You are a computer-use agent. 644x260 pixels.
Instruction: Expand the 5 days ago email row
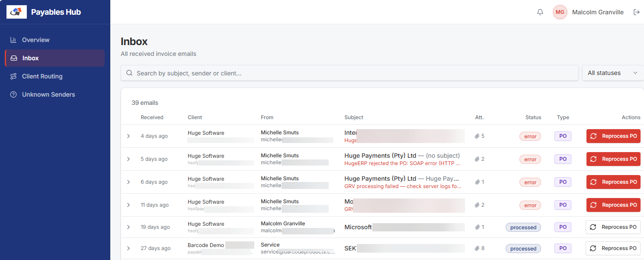pos(128,159)
